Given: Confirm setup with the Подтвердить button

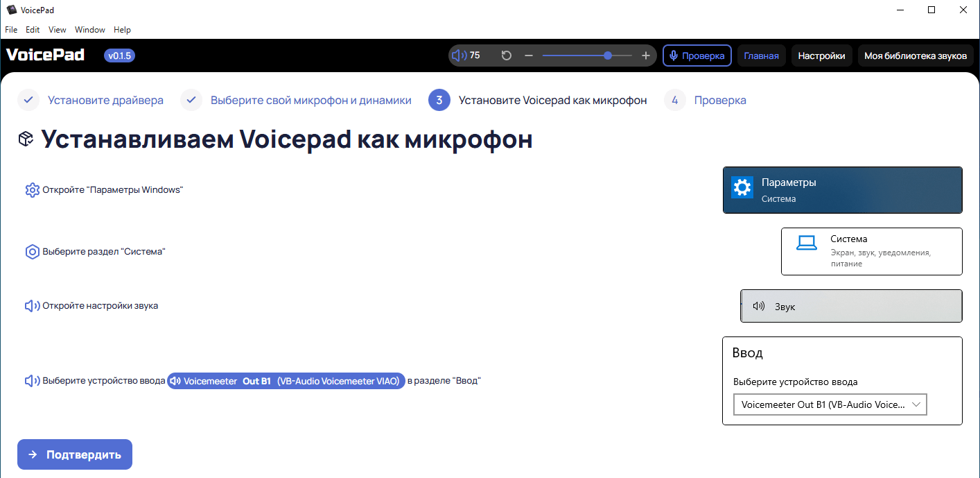Looking at the screenshot, I should point(74,454).
